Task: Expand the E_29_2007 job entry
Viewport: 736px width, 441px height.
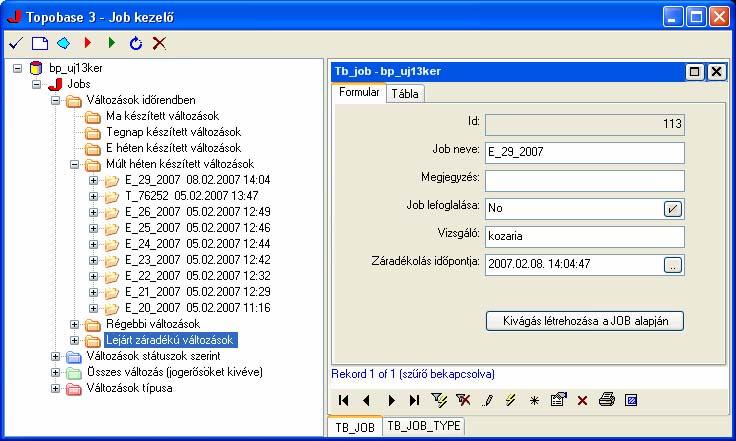Action: coord(93,181)
